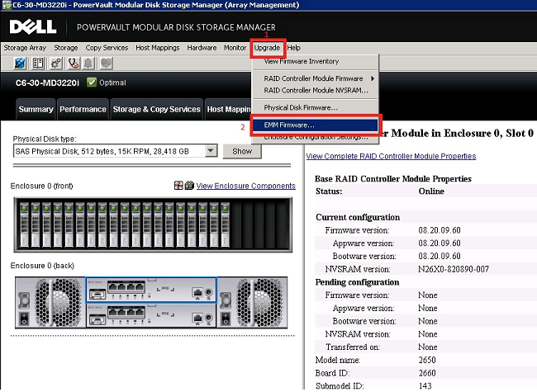Click the right power supply fan module

pyautogui.click(x=259, y=302)
